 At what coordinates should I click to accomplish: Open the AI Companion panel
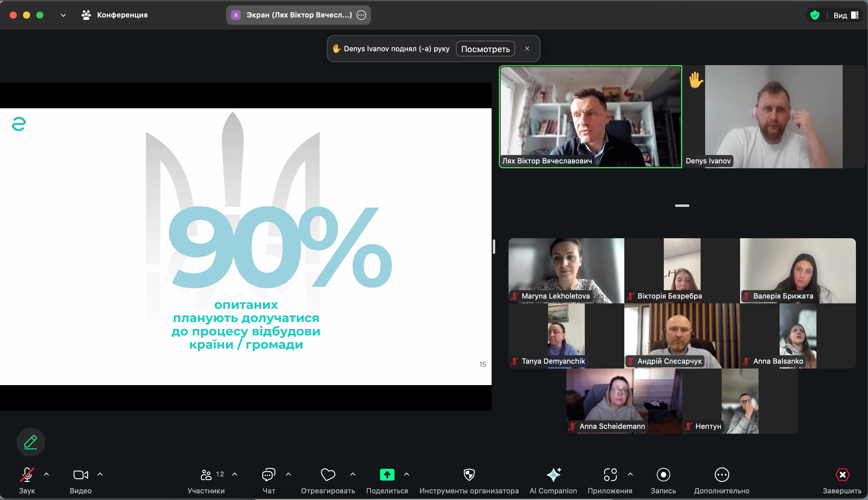tap(553, 475)
